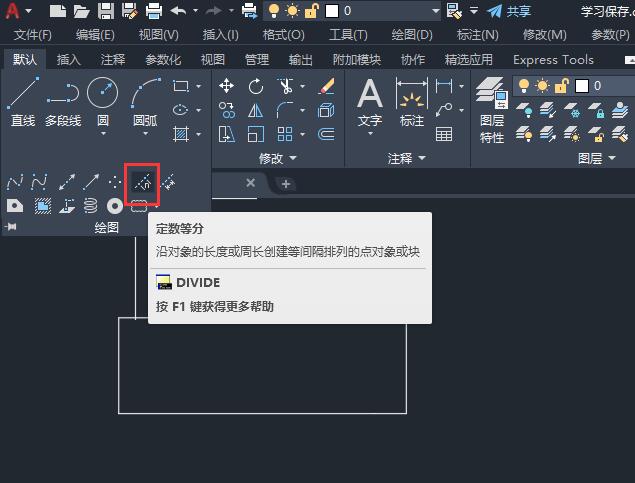
Task: Open quick access layer list dropdown arrow
Action: coord(435,11)
